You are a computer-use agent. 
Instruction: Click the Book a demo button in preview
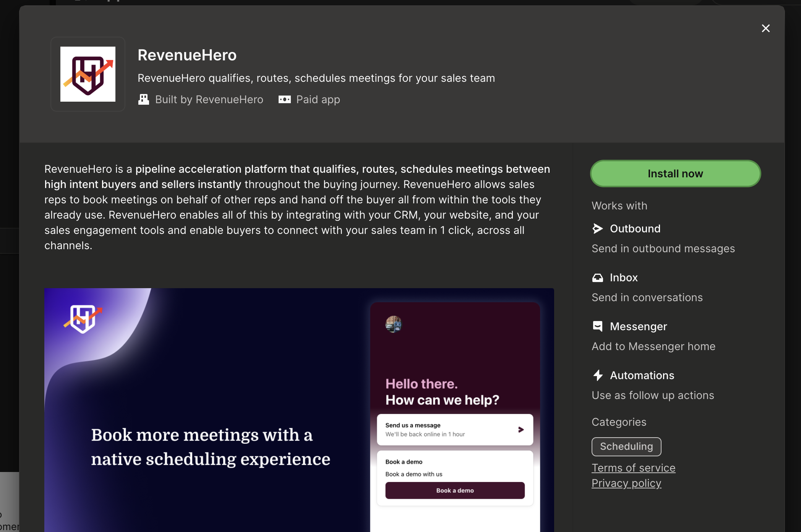(x=455, y=490)
